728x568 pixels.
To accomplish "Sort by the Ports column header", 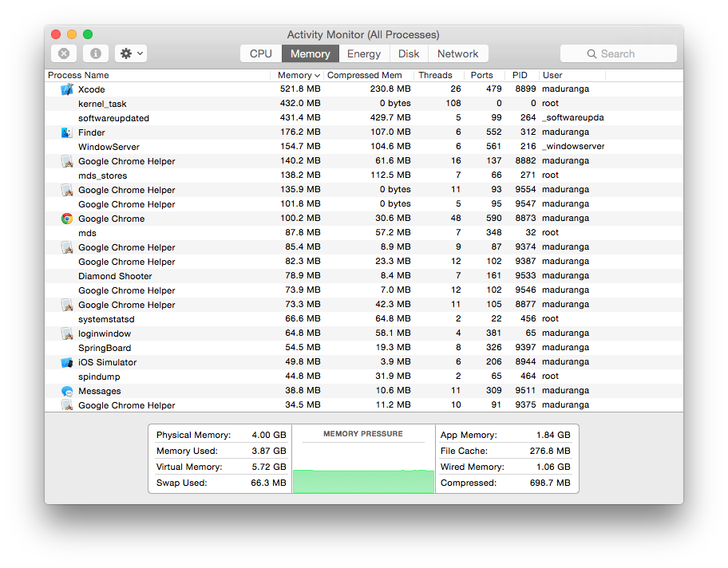I will (x=484, y=75).
